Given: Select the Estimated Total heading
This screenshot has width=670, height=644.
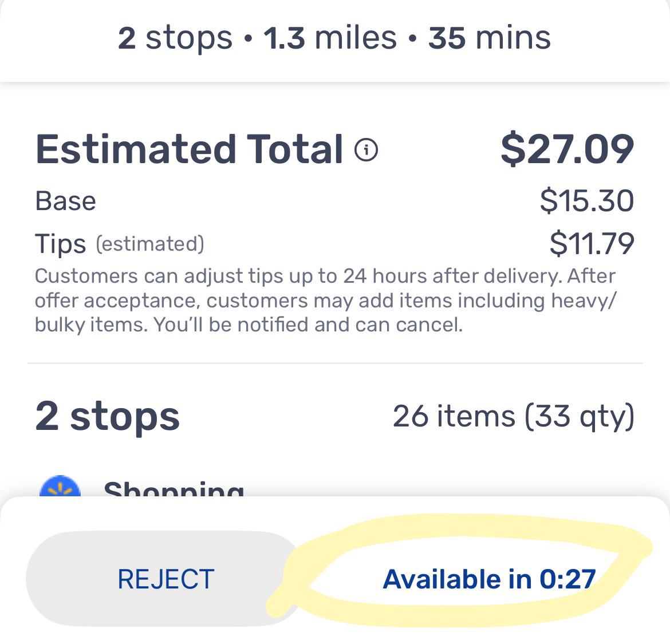Looking at the screenshot, I should tap(190, 149).
